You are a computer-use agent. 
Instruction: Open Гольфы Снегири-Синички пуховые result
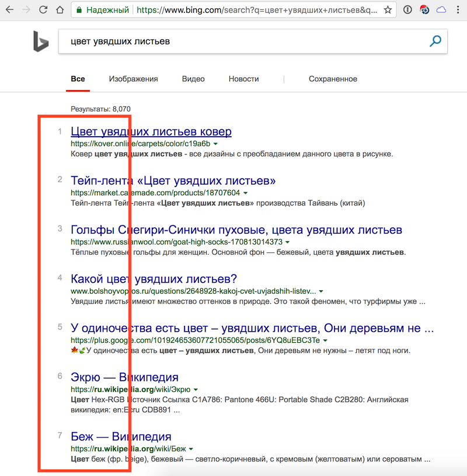(x=236, y=230)
